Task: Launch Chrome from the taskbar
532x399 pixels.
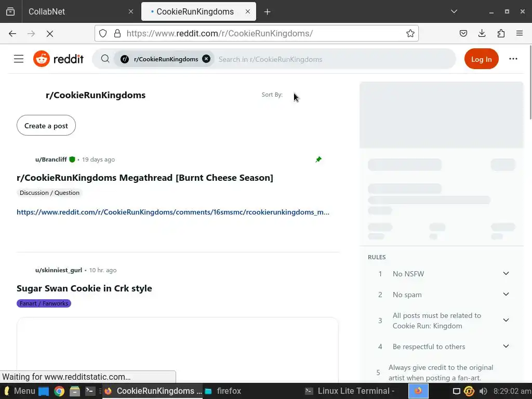Action: click(x=59, y=391)
